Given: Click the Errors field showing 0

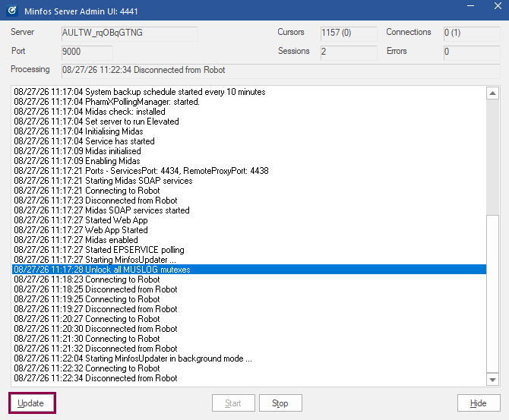Looking at the screenshot, I should tap(472, 52).
